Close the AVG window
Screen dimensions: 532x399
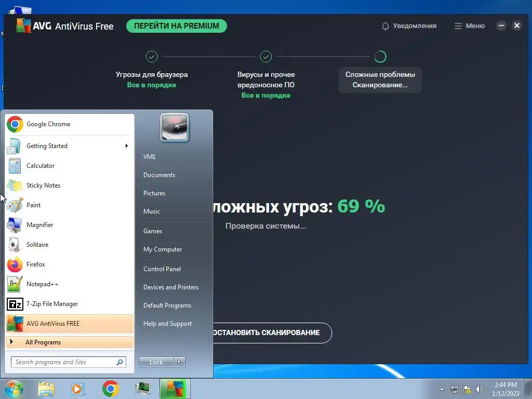tap(517, 25)
